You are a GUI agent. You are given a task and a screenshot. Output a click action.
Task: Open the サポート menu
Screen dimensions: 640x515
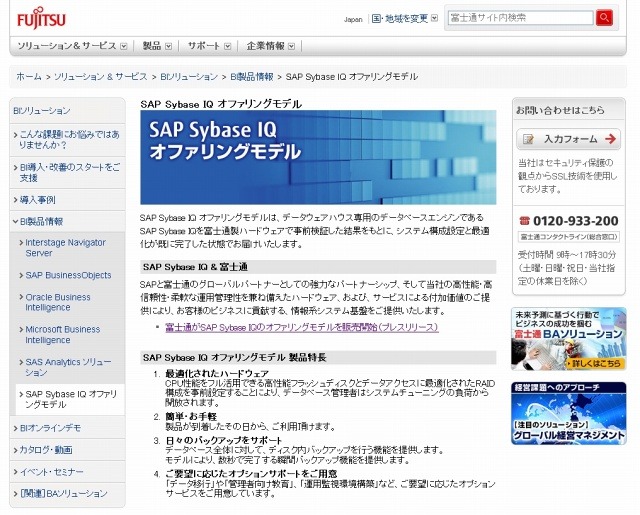tap(204, 46)
